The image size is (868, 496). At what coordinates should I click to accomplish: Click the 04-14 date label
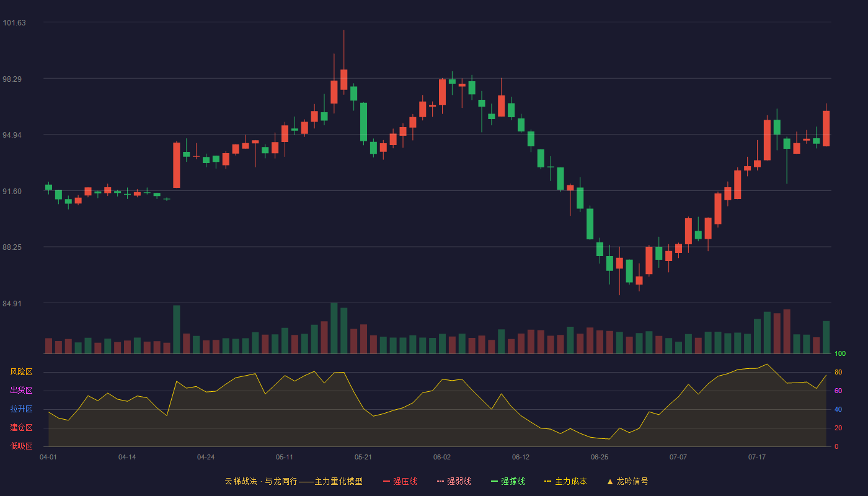click(x=127, y=457)
